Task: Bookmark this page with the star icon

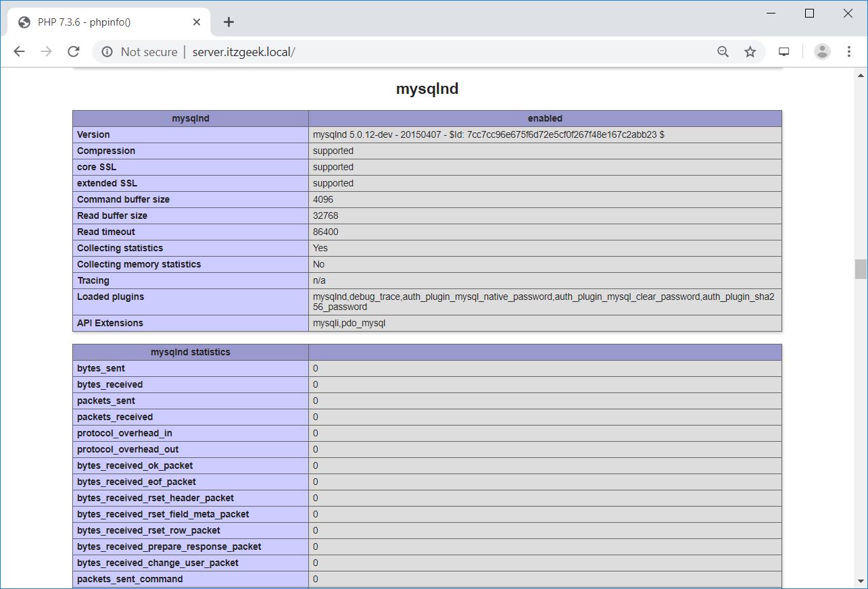Action: 750,52
